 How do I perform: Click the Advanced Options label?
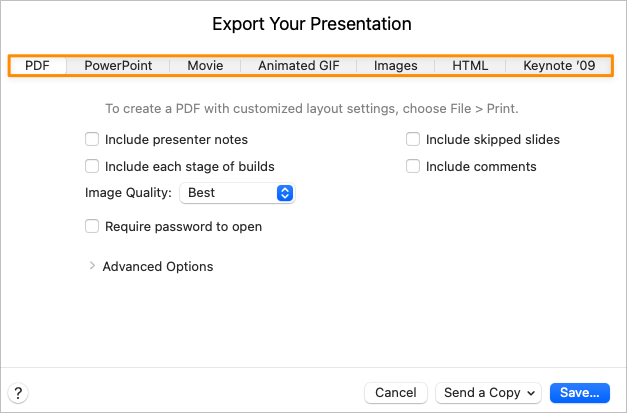coord(158,267)
